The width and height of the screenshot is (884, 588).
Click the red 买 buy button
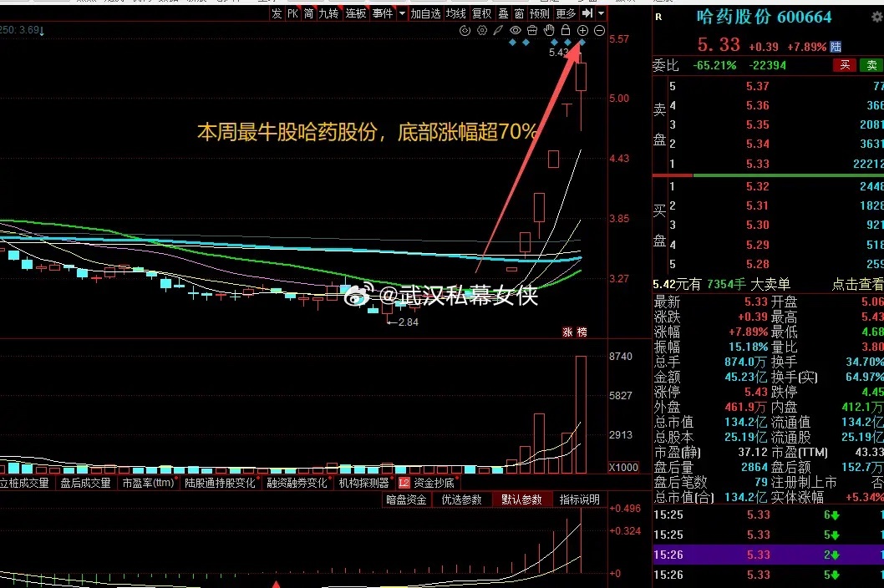coord(845,65)
